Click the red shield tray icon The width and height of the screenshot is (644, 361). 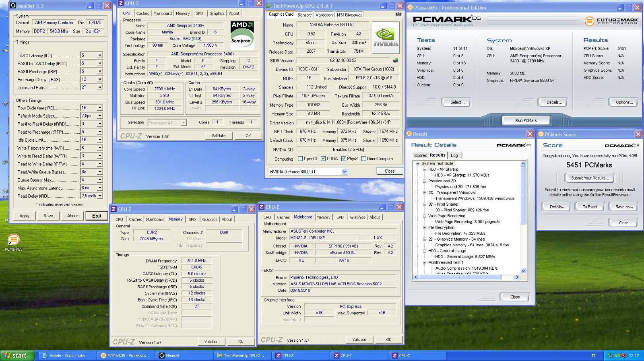(623, 355)
